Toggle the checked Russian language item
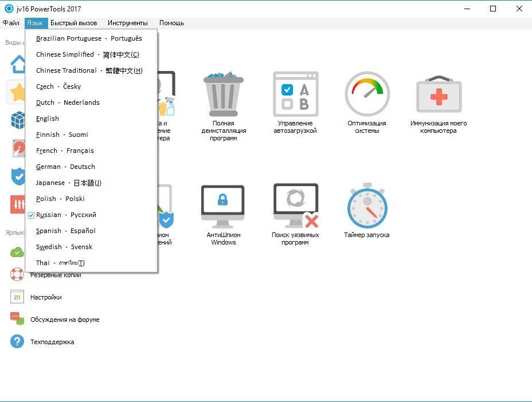This screenshot has width=532, height=402. [91, 215]
